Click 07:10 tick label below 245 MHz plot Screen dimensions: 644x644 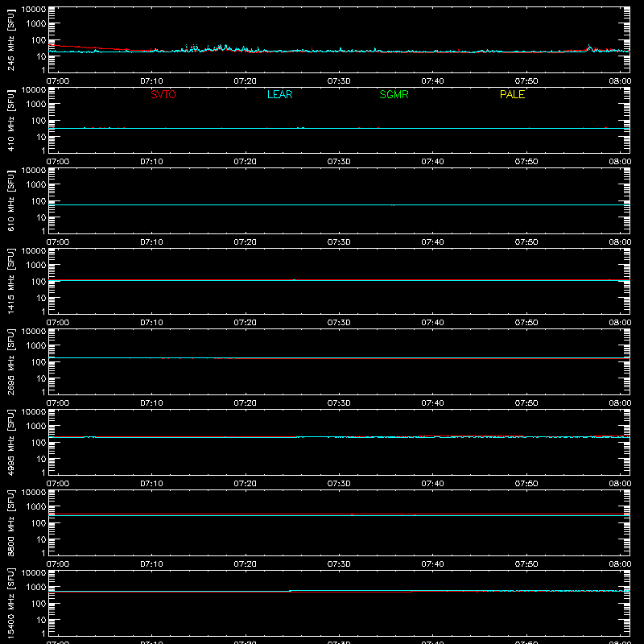(x=151, y=81)
